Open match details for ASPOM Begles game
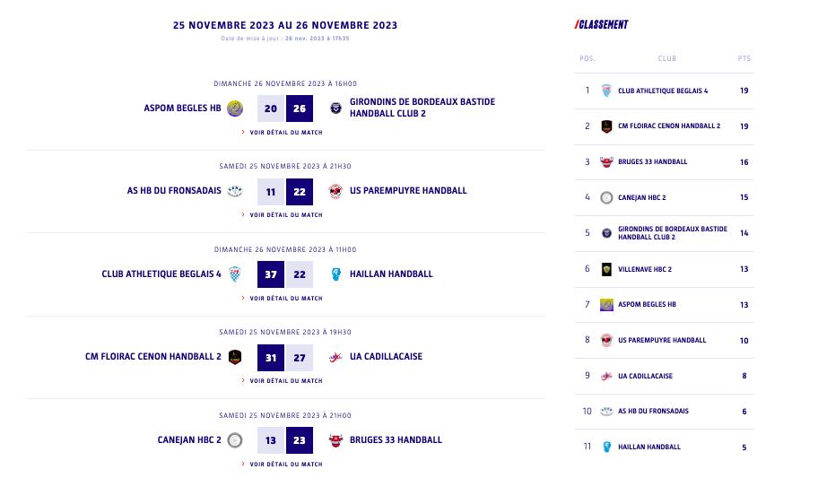Image resolution: width=827 pixels, height=504 pixels. point(285,133)
